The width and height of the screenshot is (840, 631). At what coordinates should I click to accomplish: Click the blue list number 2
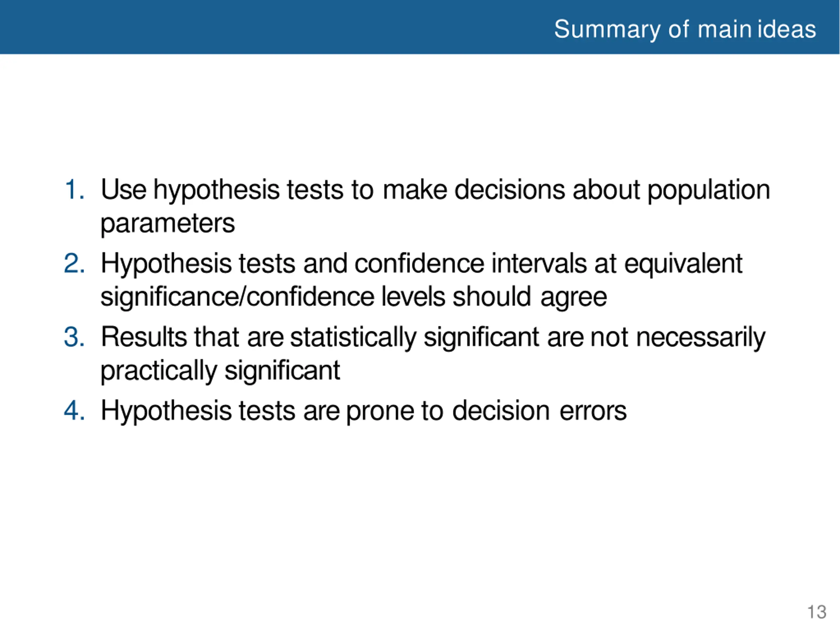click(74, 263)
